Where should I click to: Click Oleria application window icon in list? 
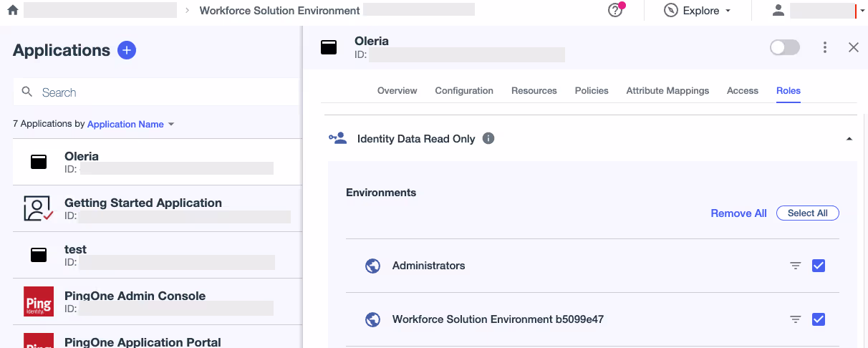[x=39, y=162]
